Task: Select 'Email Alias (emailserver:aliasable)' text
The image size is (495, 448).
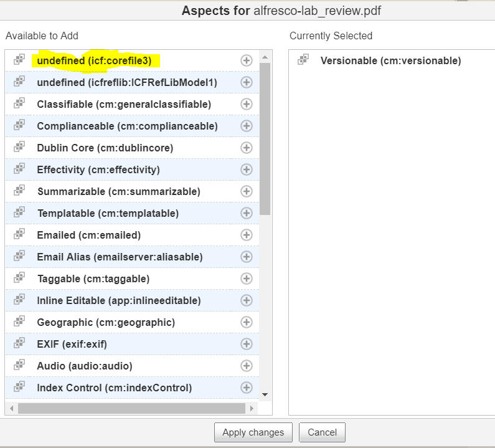Action: click(120, 257)
